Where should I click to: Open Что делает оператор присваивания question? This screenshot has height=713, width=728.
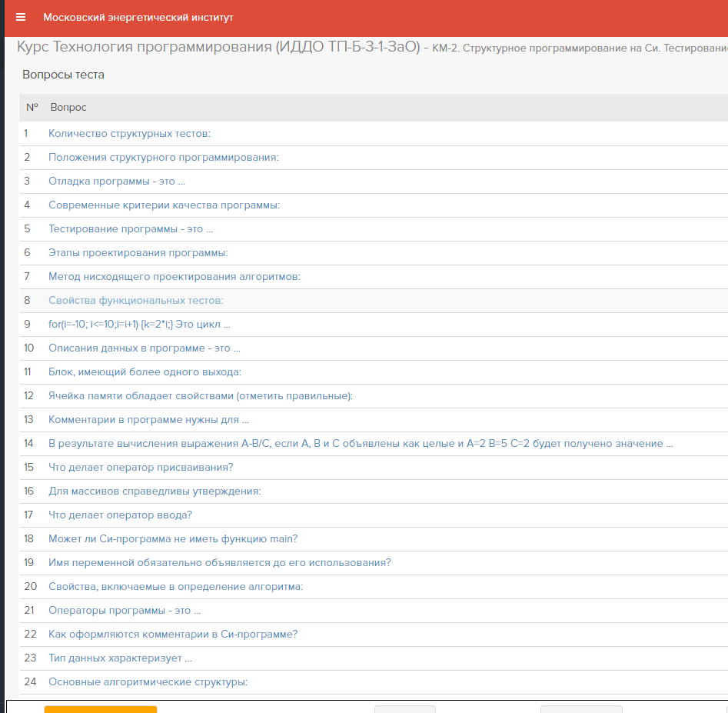[141, 468]
